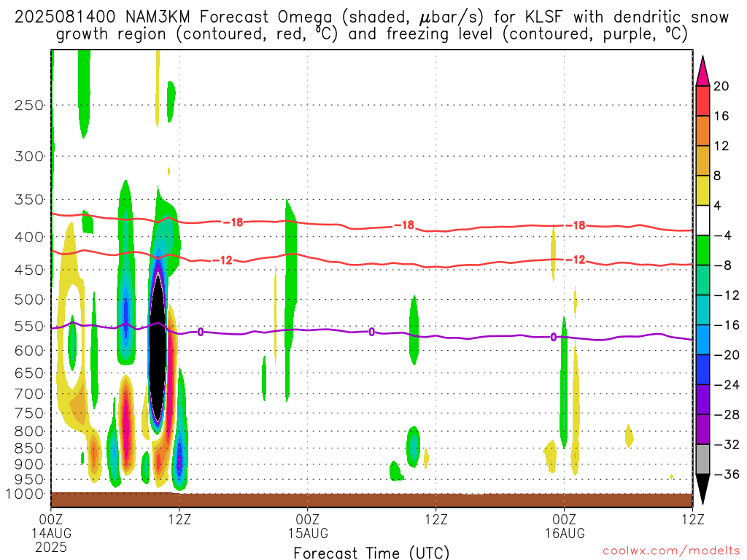Select the 450 pressure axis label
747x560 pixels.
coord(29,270)
